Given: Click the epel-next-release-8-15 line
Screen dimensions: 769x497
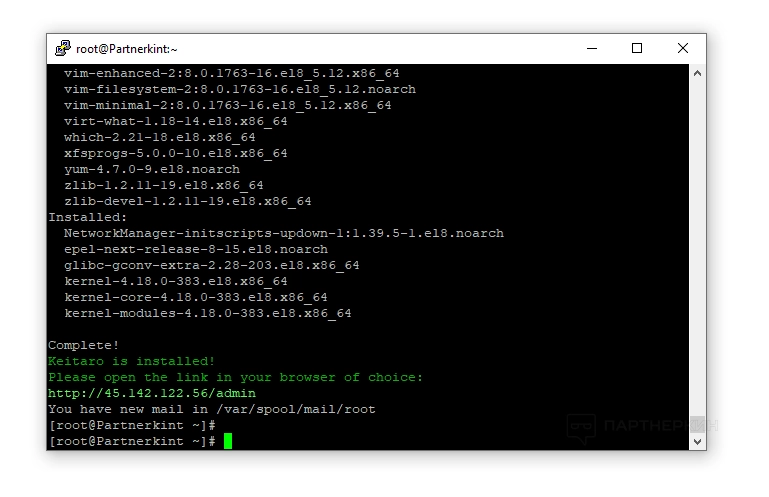Looking at the screenshot, I should [196, 249].
